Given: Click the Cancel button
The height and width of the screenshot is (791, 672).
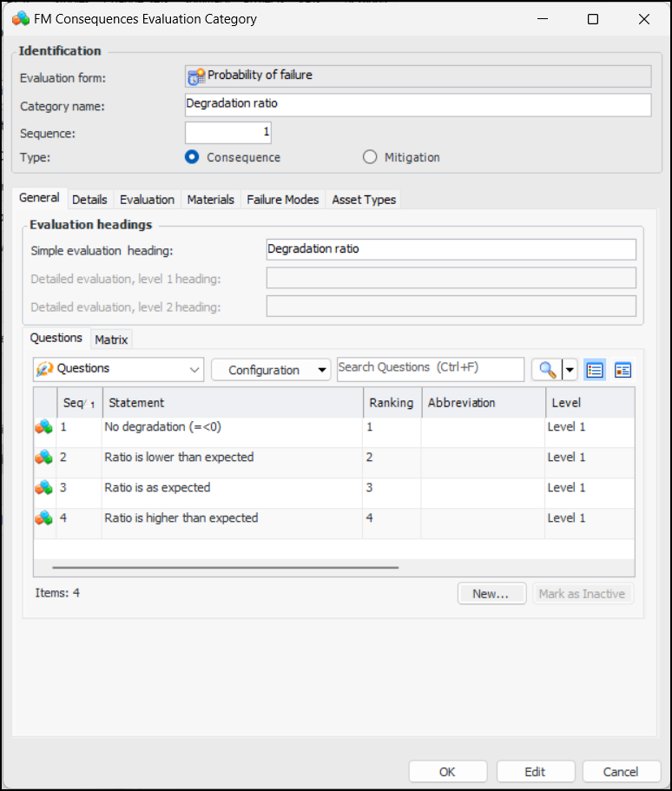Looking at the screenshot, I should click(x=622, y=772).
